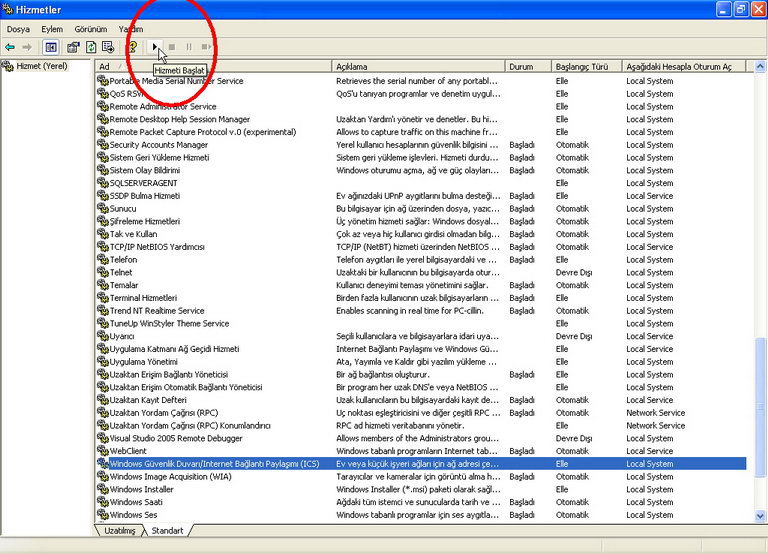Click the description 'Enables scanning in real time for PC-cillin.'

pyautogui.click(x=409, y=310)
